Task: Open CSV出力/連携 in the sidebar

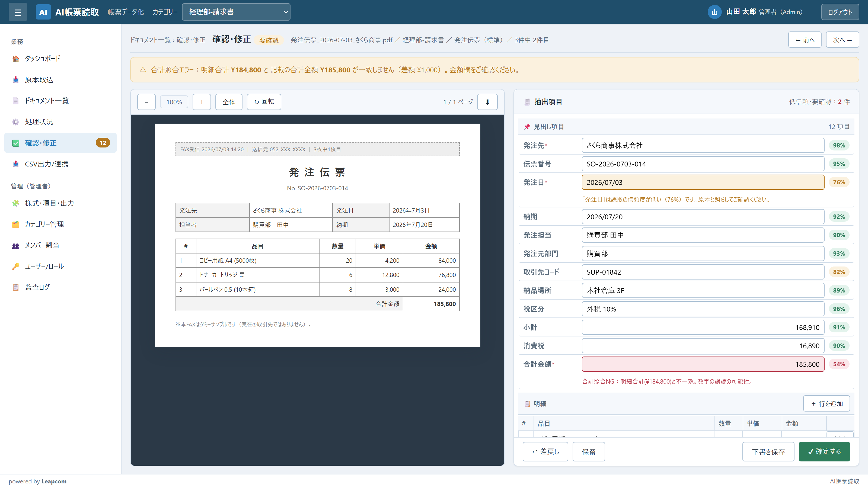Action: 60,164
